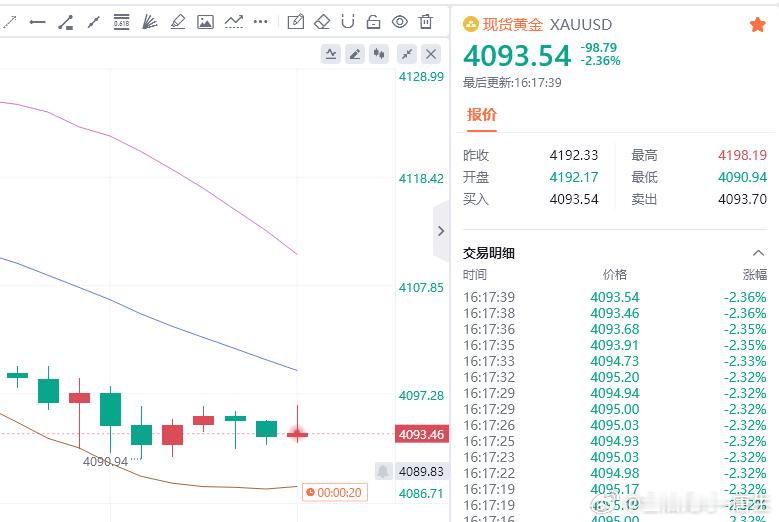Image resolution: width=779 pixels, height=522 pixels.
Task: Click the 涨幅 column header
Action: tap(755, 275)
